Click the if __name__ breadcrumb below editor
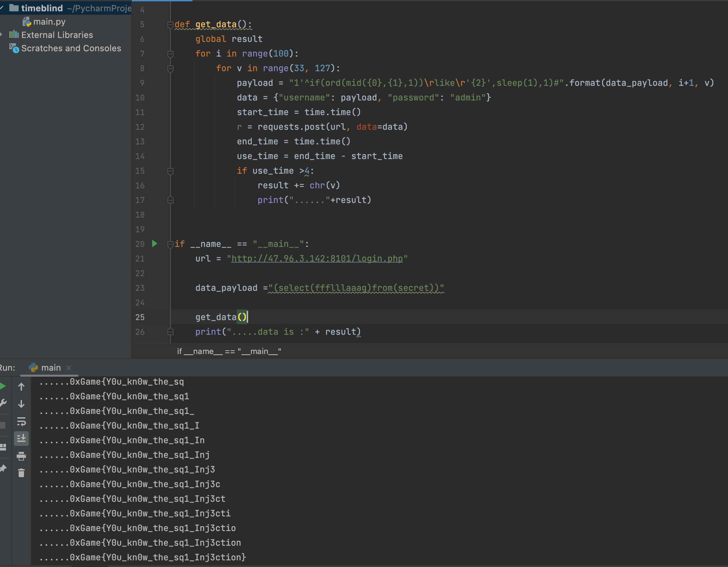The image size is (728, 567). (x=229, y=351)
